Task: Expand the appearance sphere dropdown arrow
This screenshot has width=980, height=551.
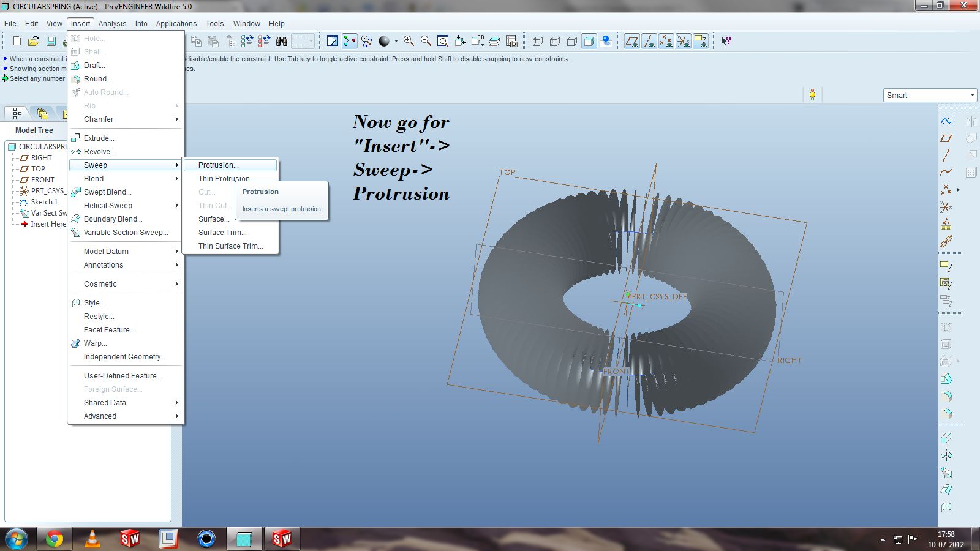Action: click(x=396, y=41)
